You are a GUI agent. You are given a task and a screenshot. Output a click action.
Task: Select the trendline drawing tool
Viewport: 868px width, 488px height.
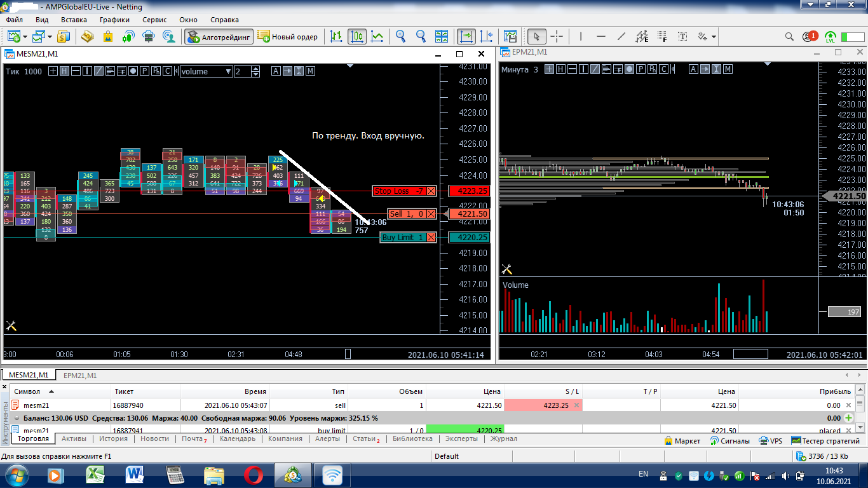[x=621, y=36]
